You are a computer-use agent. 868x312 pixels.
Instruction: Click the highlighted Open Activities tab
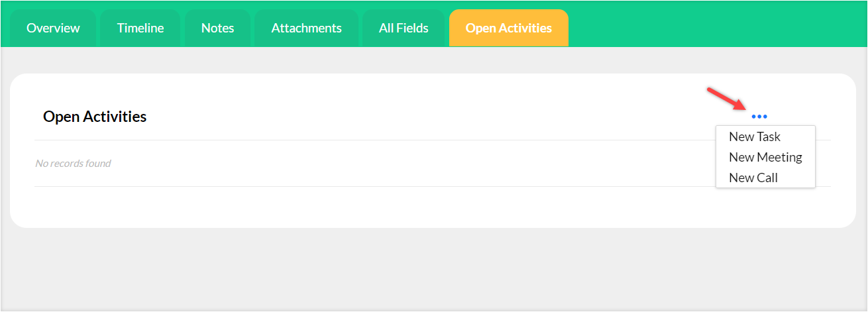(x=508, y=28)
